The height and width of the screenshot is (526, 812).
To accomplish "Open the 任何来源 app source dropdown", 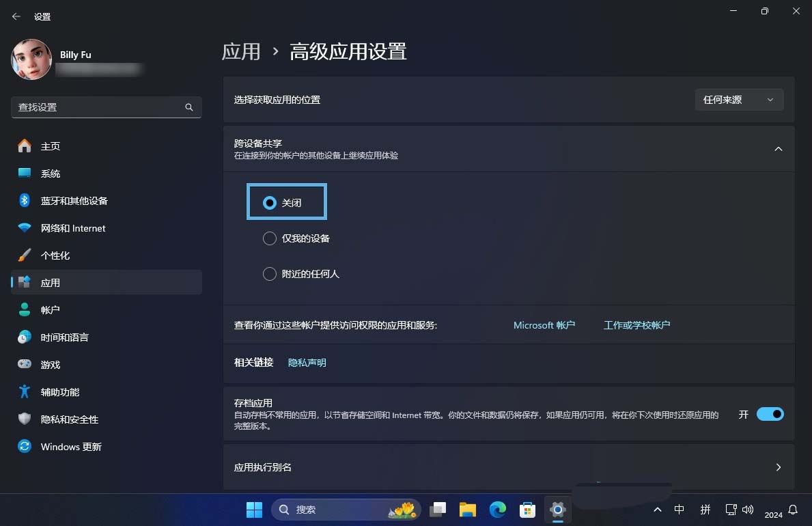I will point(739,99).
